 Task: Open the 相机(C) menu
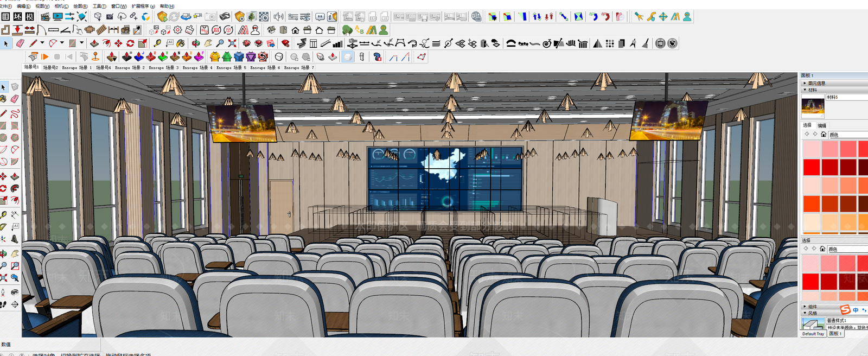[x=62, y=7]
